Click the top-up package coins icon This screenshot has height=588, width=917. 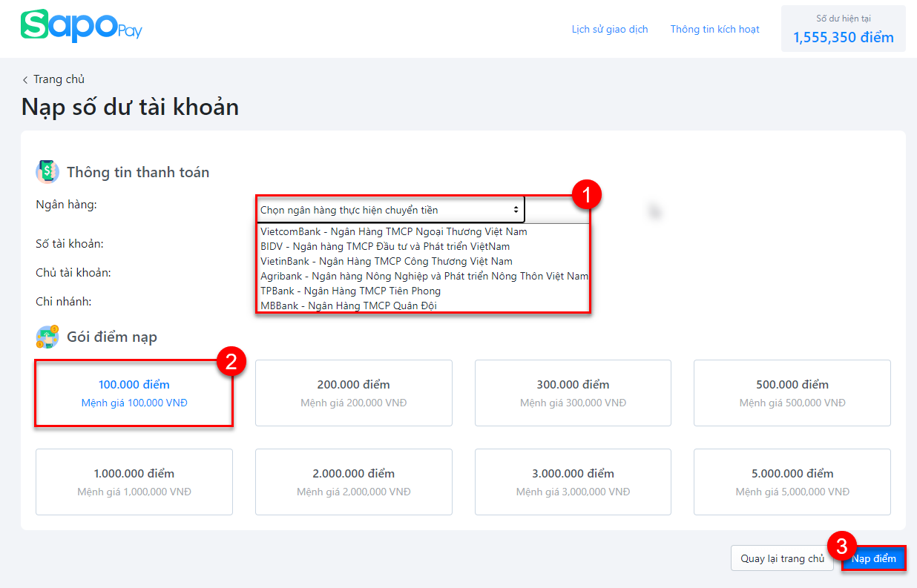click(47, 337)
